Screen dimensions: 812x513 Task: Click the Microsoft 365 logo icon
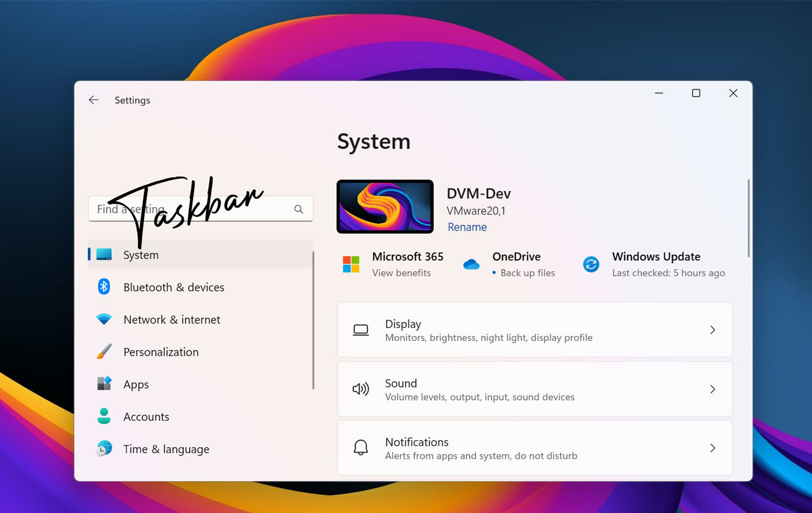(x=351, y=264)
